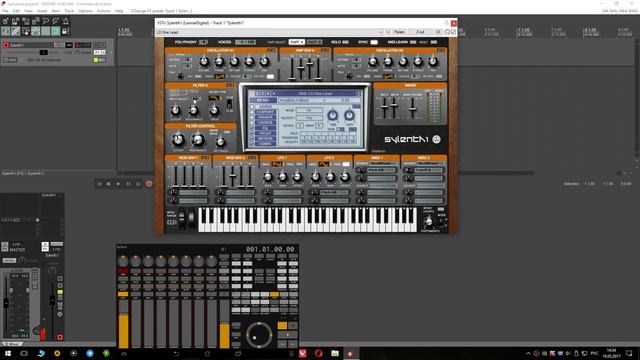Image resolution: width=640 pixels, height=360 pixels.
Task: Select the Chorus effect tab in display
Action: coord(265,122)
